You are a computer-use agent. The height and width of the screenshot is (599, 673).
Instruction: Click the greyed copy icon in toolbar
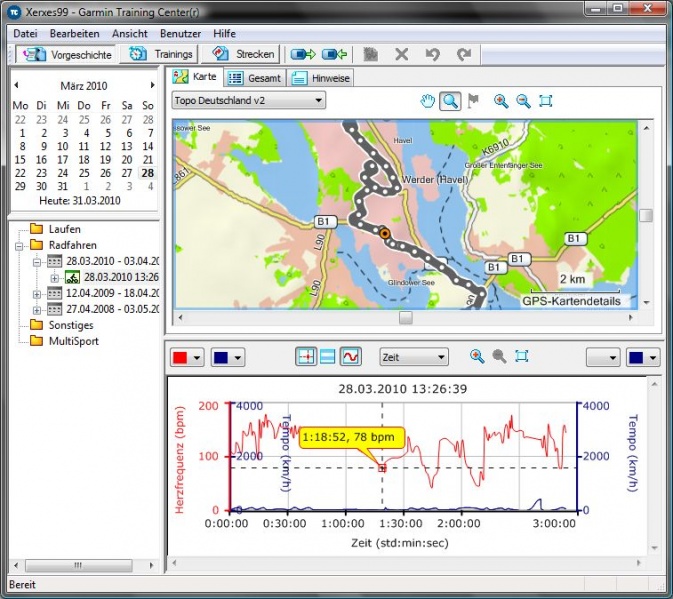(x=370, y=54)
